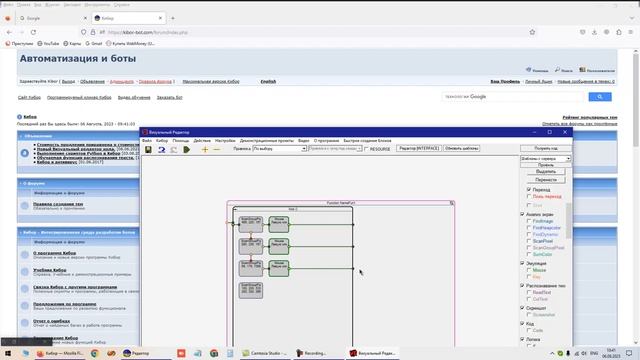Open Кибор menu in Visual Editor
This screenshot has height=360, width=640.
[x=162, y=140]
